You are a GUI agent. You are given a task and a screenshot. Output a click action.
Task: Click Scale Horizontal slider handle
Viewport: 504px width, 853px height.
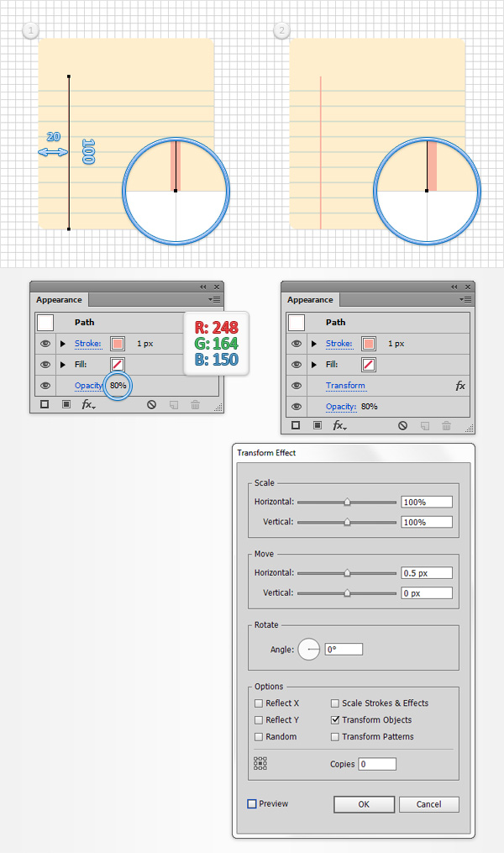[x=347, y=502]
